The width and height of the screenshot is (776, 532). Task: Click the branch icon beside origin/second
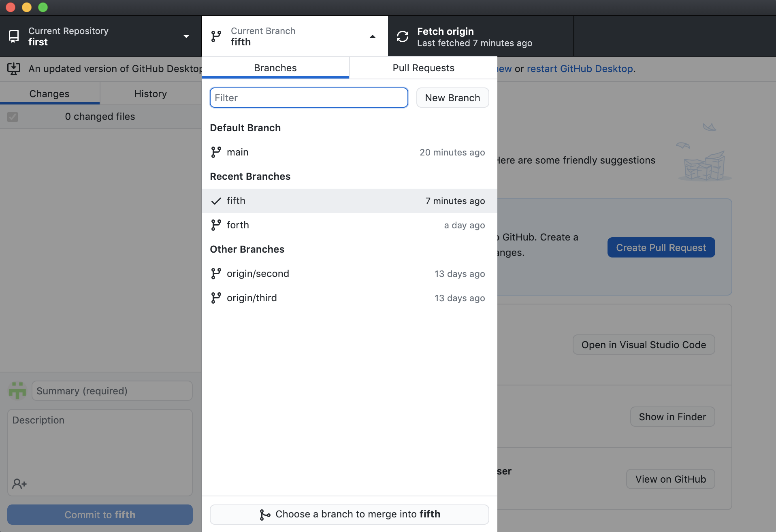[x=216, y=274]
